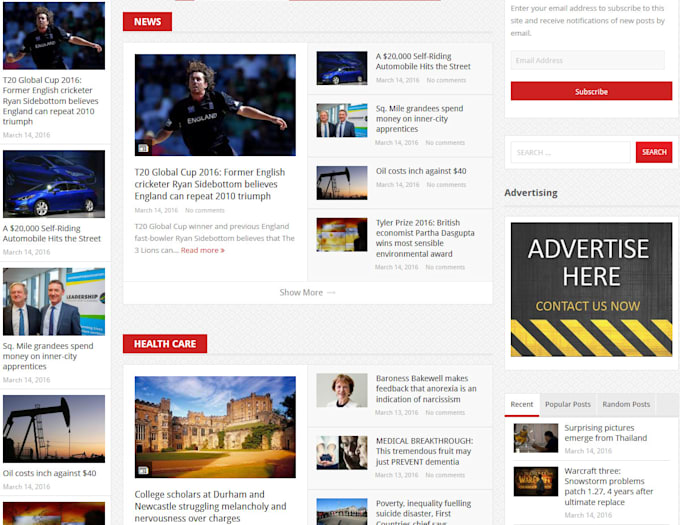Open the HEALTH CARE category label

[x=165, y=344]
